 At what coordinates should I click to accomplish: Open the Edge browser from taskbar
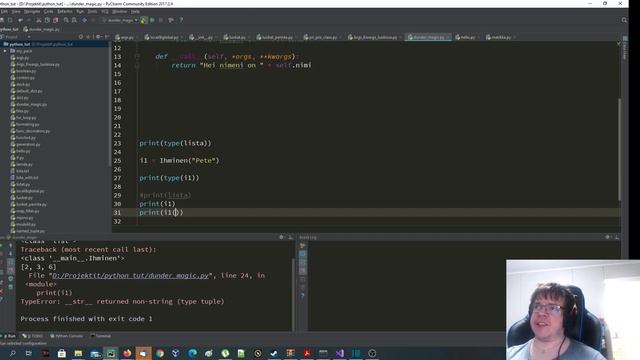[192, 353]
